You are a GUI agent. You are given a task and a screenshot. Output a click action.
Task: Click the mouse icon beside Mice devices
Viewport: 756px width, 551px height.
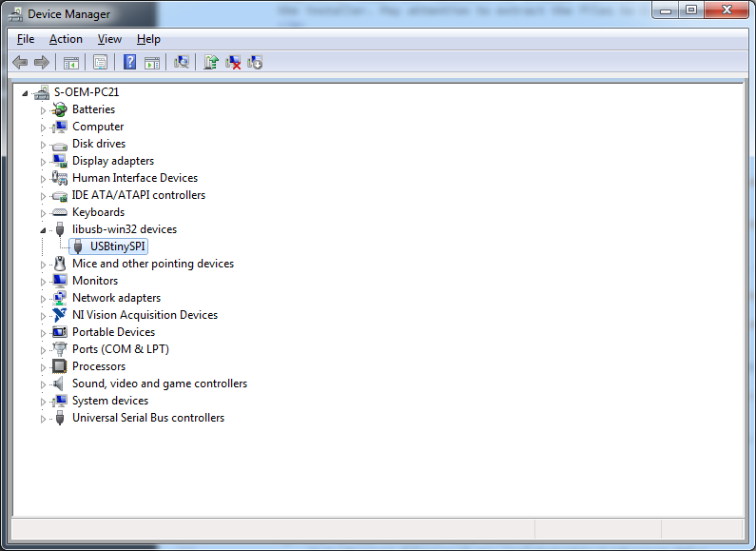point(59,264)
